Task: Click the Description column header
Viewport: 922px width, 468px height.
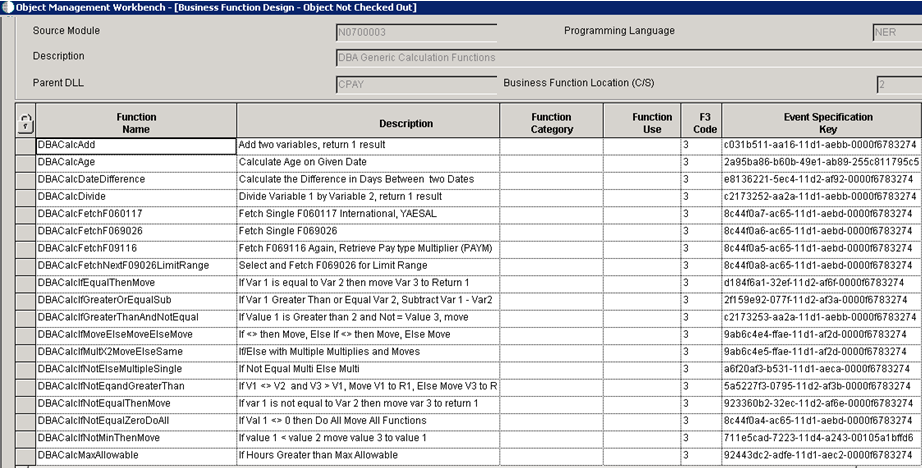Action: pyautogui.click(x=368, y=121)
